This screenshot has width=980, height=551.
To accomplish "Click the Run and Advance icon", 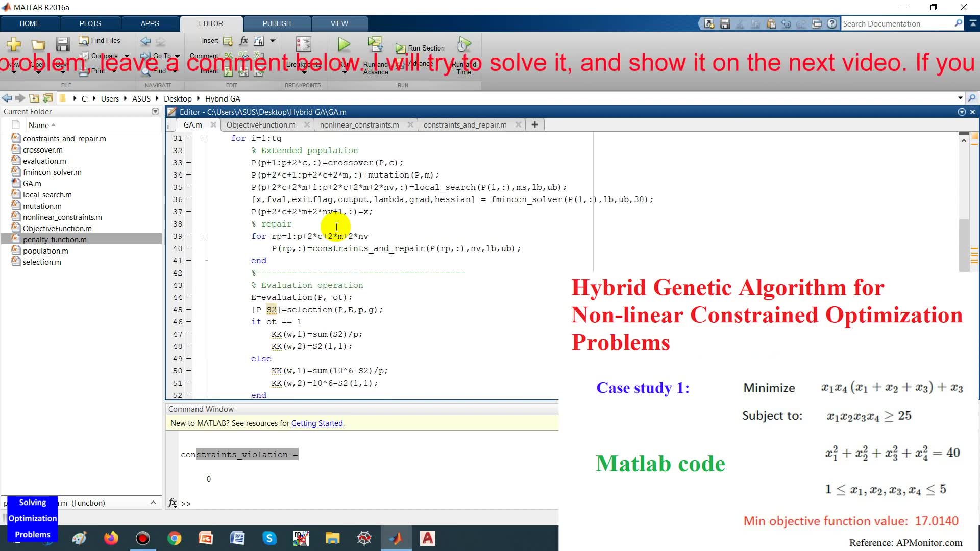I will 375,44.
